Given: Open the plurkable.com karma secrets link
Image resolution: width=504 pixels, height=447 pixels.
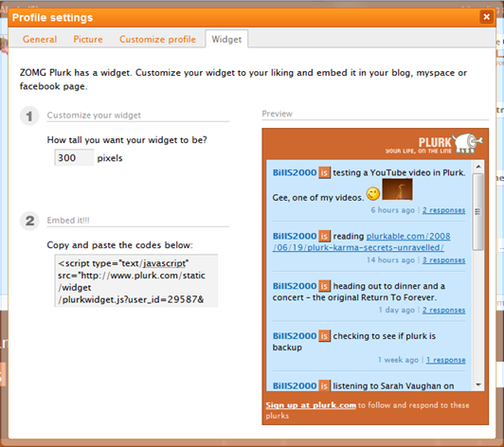Looking at the screenshot, I should pos(361,241).
